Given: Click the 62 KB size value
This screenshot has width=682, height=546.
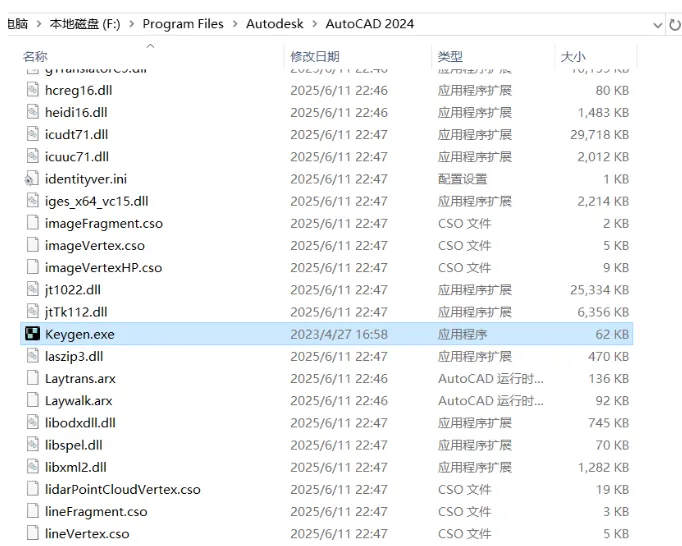Looking at the screenshot, I should 612,334.
